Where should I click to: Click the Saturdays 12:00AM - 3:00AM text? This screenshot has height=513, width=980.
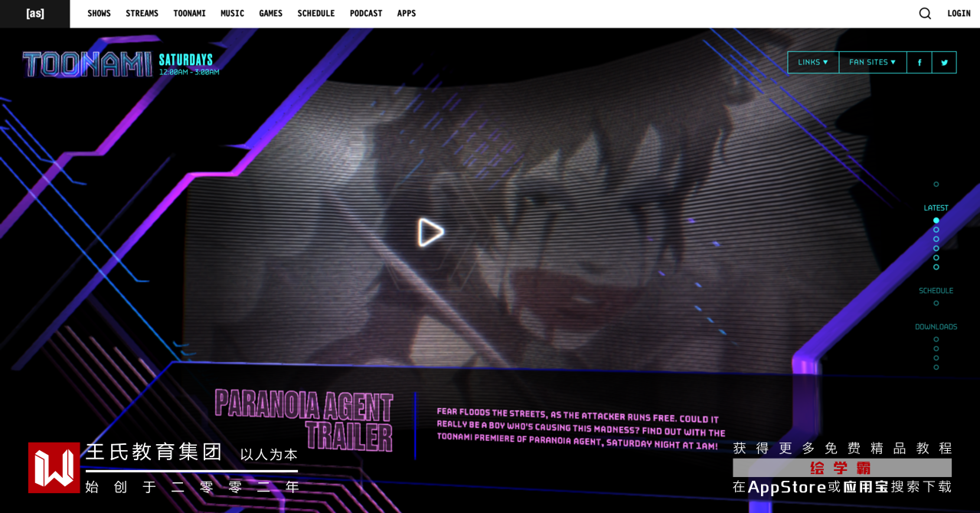click(189, 64)
